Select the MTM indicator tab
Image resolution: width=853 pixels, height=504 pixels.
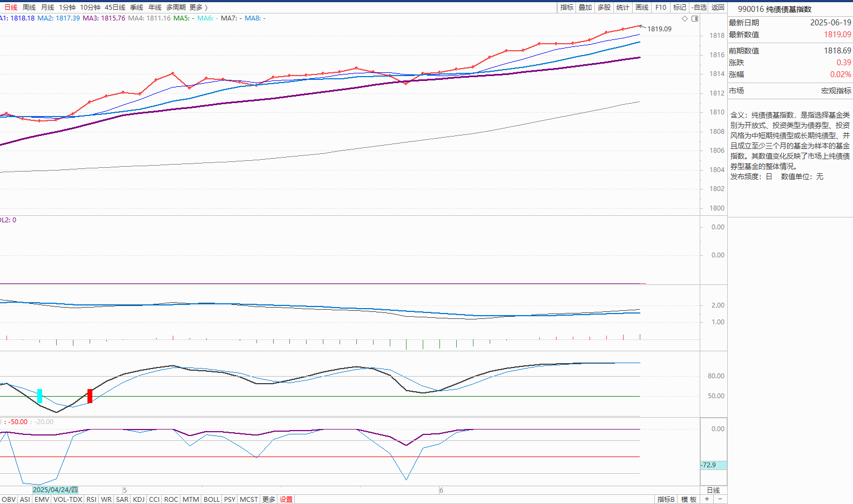pyautogui.click(x=191, y=500)
